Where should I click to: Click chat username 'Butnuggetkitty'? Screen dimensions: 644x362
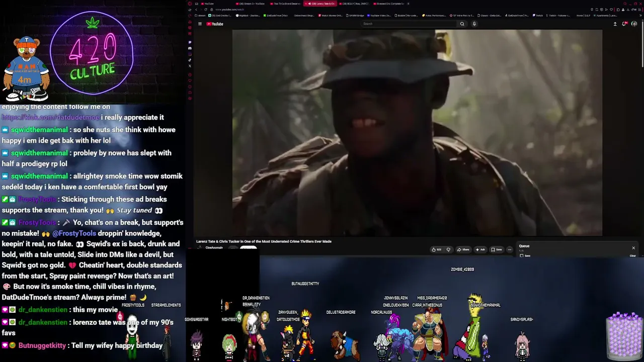coord(42,345)
